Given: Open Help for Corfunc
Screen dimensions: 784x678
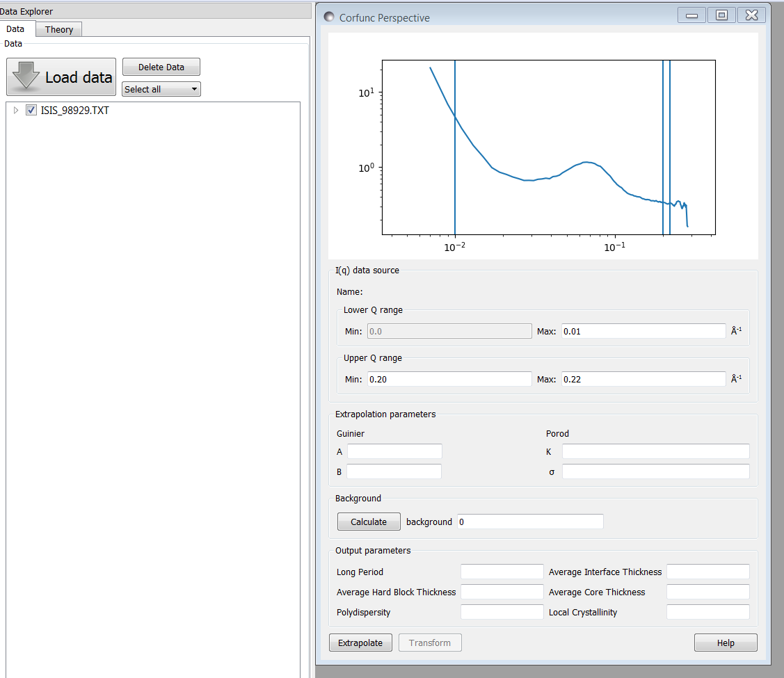Looking at the screenshot, I should click(x=726, y=643).
